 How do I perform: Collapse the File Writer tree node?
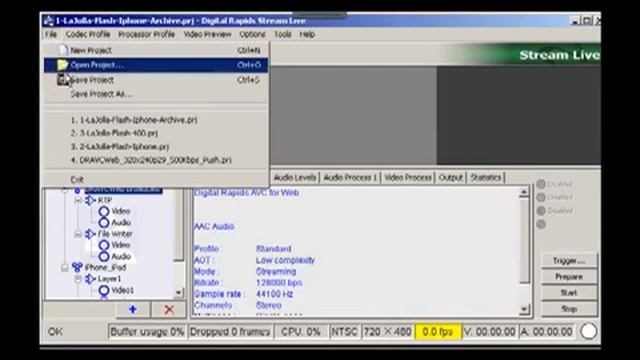point(78,234)
